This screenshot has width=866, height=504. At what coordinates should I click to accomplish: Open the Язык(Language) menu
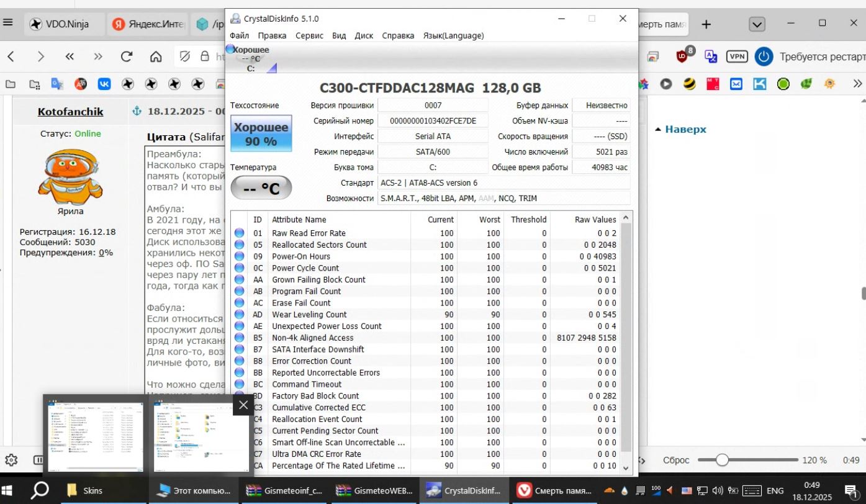click(x=453, y=35)
